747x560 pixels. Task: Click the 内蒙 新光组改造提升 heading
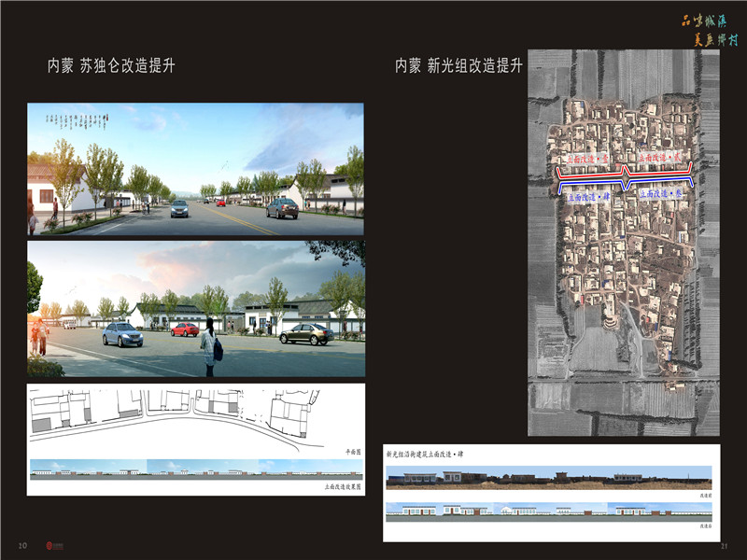click(x=458, y=66)
